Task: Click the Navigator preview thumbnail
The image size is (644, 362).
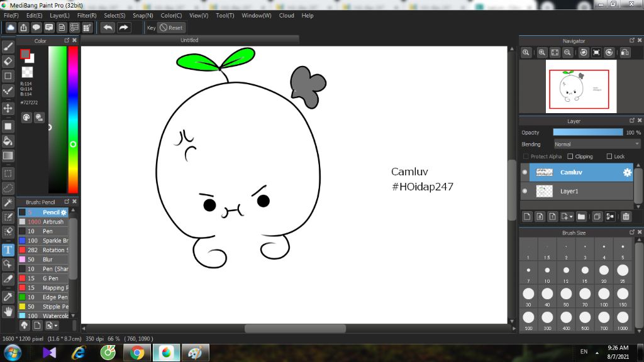Action: pos(581,87)
